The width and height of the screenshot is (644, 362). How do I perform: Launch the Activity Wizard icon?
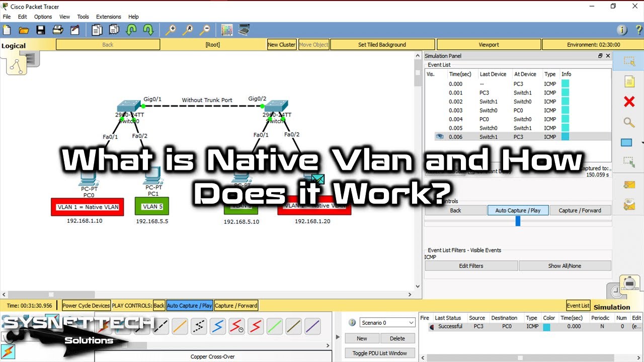(74, 30)
